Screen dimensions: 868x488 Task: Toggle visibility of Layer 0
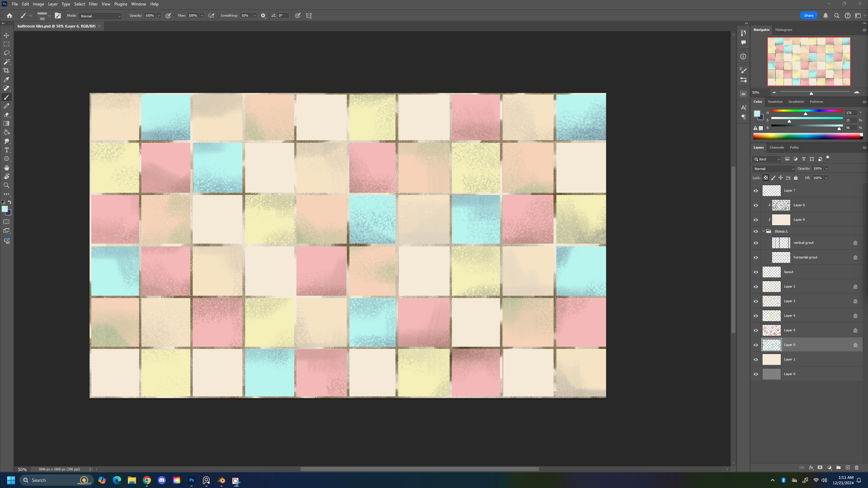pos(756,374)
